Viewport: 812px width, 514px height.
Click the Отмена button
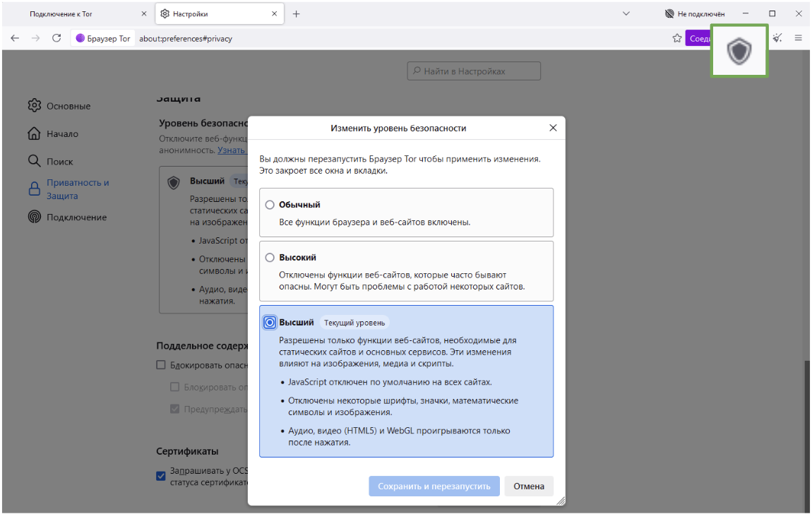coord(529,486)
